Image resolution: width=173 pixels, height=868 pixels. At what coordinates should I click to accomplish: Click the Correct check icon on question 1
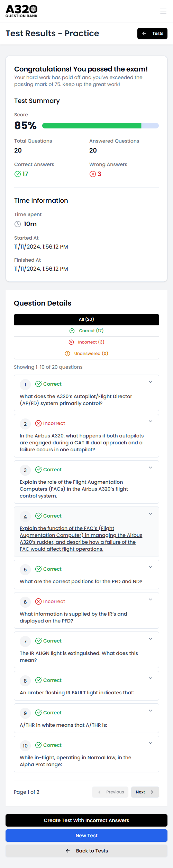click(38, 384)
